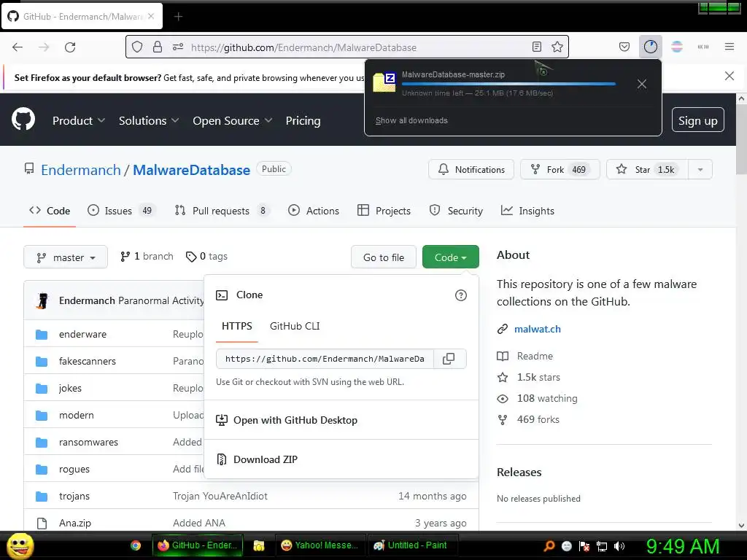Click Show all downloads
The image size is (747, 560).
click(x=411, y=120)
